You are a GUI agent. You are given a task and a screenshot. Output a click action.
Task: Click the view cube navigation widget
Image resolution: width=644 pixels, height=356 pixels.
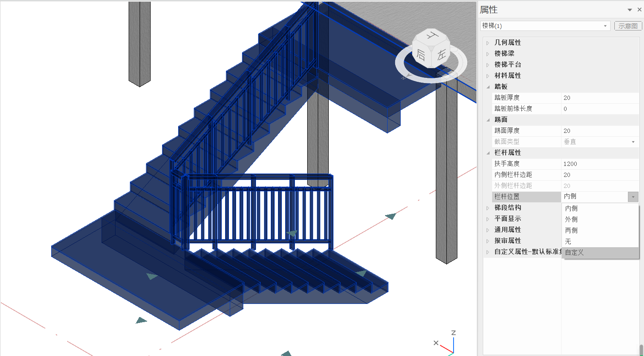point(431,55)
